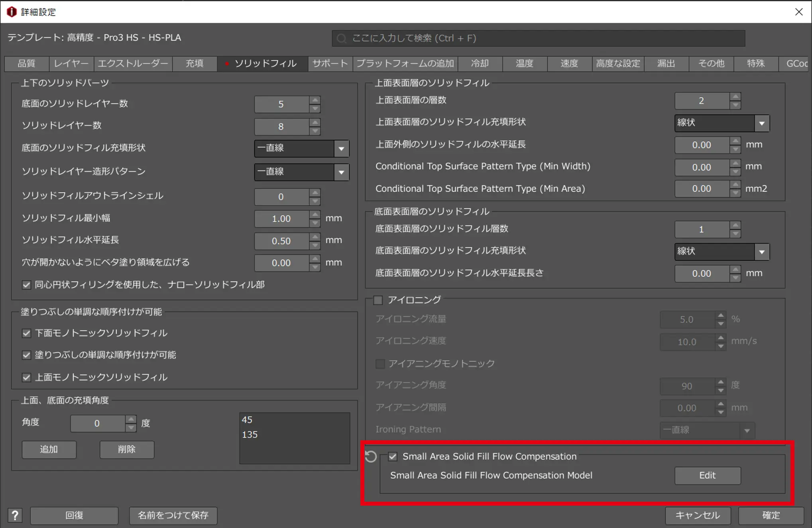This screenshot has height=528, width=812.
Task: Click the search magnifier icon
Action: tap(342, 38)
